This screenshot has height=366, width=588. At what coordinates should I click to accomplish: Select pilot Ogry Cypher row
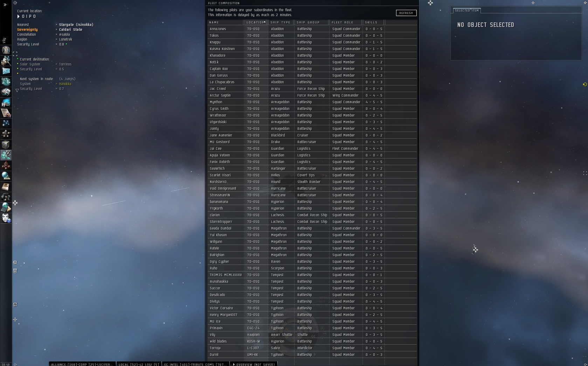click(312, 262)
